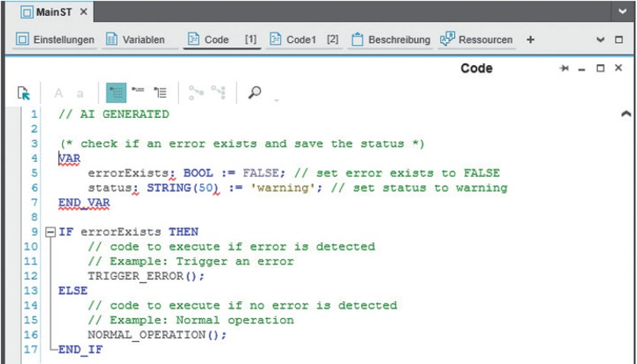Click the cursor selection tool icon
The height and width of the screenshot is (364, 637).
(24, 93)
